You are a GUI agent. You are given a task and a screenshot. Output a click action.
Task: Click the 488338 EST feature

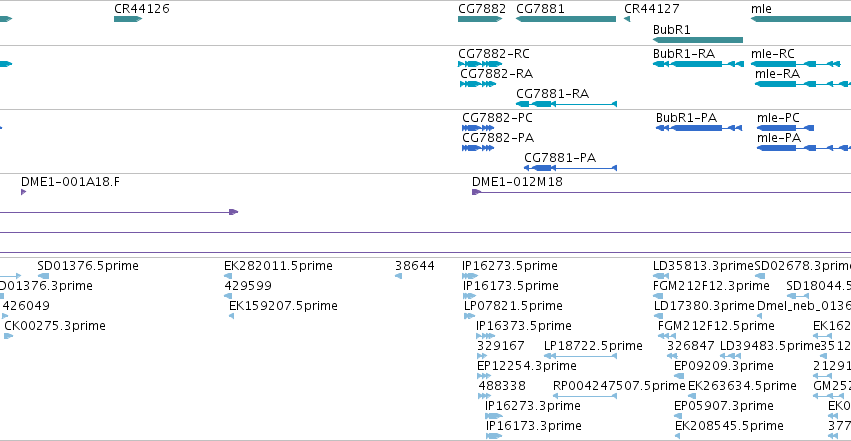pos(484,397)
